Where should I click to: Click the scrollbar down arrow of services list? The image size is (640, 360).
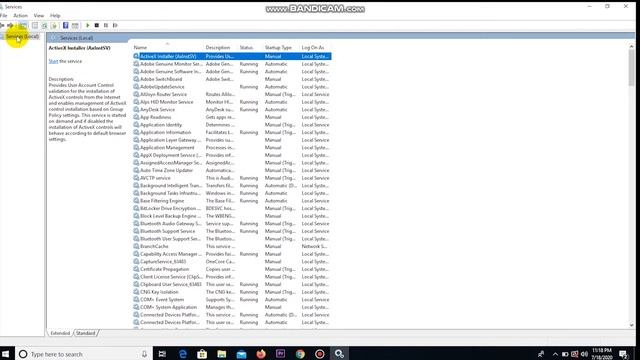click(x=631, y=325)
